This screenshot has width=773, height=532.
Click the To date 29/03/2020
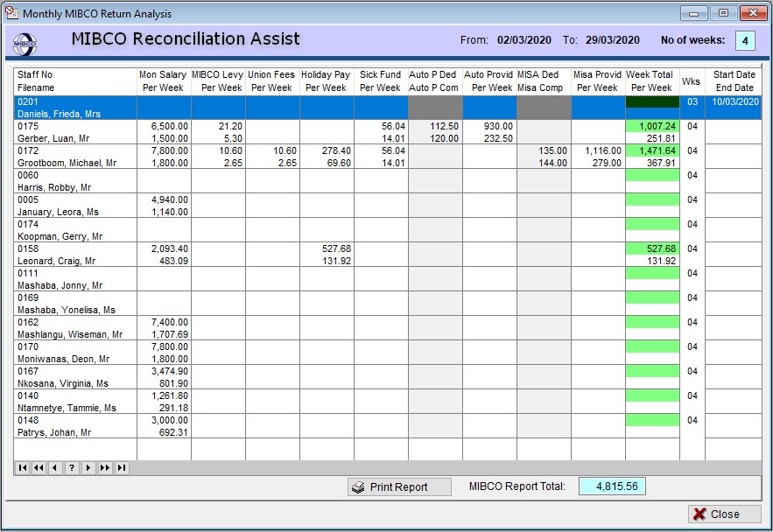612,40
